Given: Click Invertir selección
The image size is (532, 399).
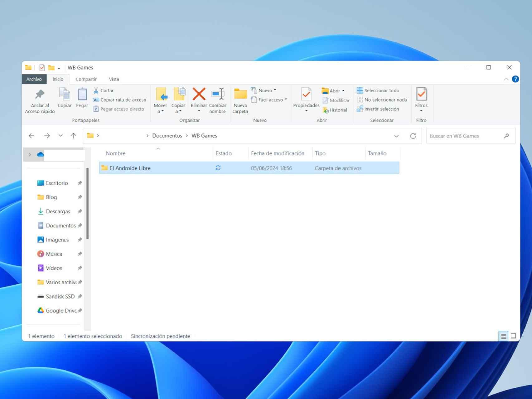Looking at the screenshot, I should point(378,109).
